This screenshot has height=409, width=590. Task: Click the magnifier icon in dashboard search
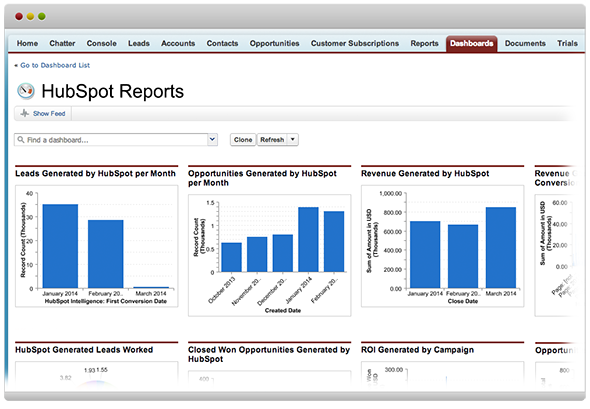click(21, 140)
